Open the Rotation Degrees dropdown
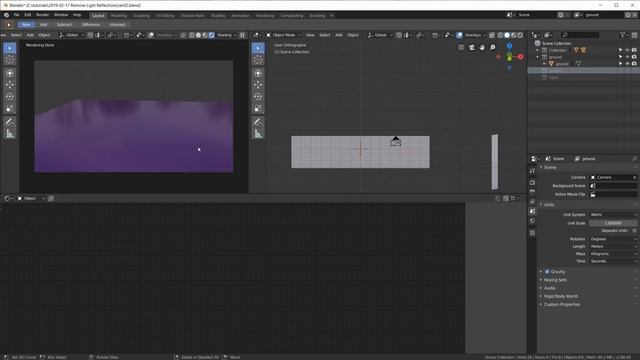Image resolution: width=640 pixels, height=360 pixels. [613, 239]
